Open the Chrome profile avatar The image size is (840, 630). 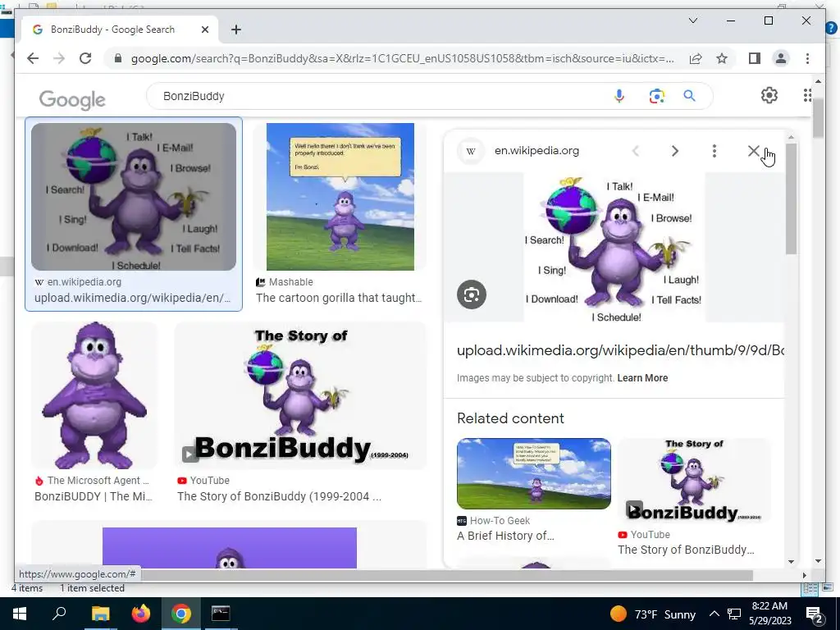click(781, 58)
